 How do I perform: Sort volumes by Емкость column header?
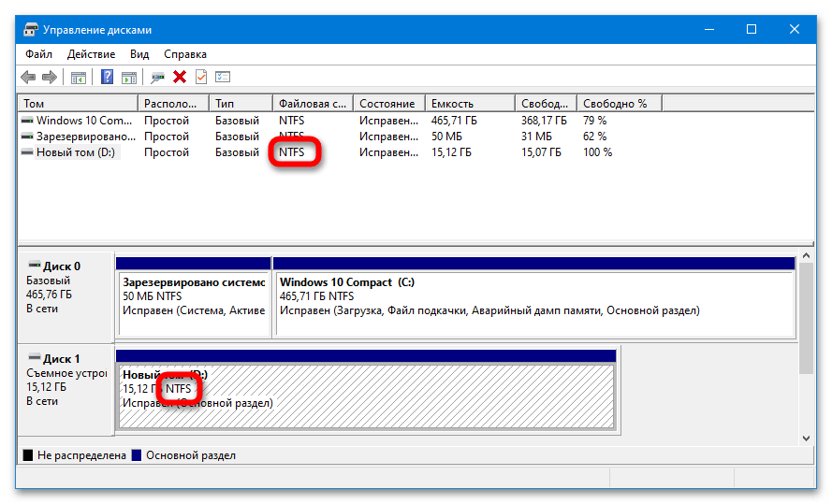468,104
